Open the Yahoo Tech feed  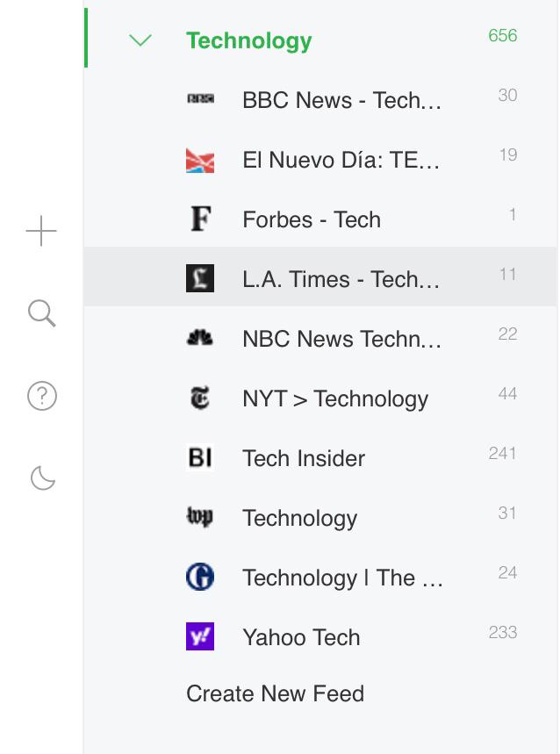pyautogui.click(x=301, y=637)
